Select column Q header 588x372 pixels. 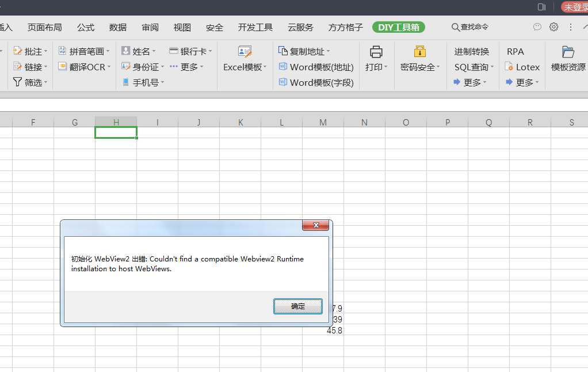click(x=488, y=122)
